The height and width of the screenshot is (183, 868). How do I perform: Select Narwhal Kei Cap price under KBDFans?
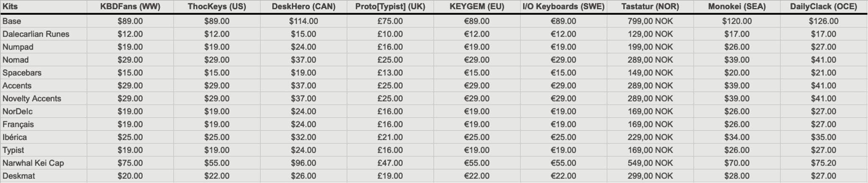coord(130,163)
